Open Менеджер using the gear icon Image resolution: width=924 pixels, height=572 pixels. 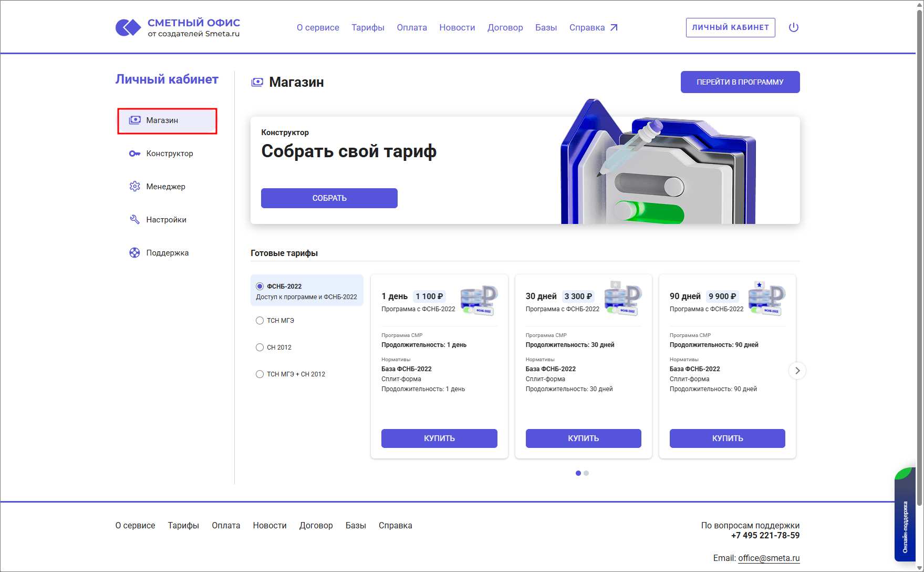(x=134, y=186)
